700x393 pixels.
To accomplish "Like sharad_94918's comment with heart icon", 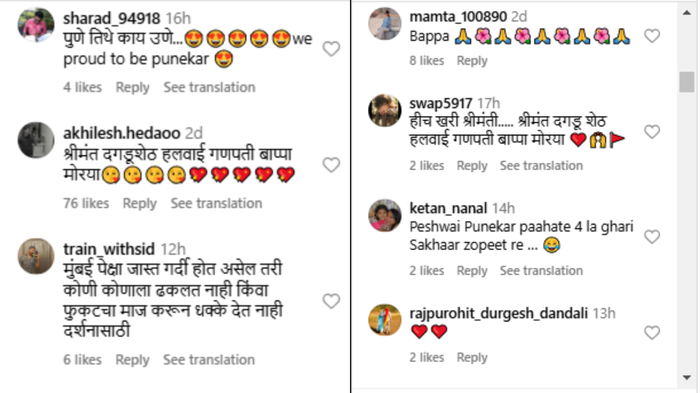I will 331,49.
